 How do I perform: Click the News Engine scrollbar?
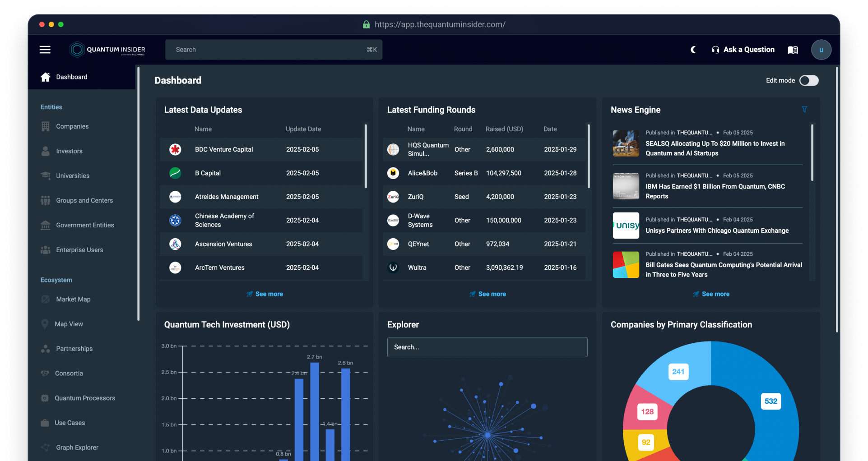[x=812, y=152]
